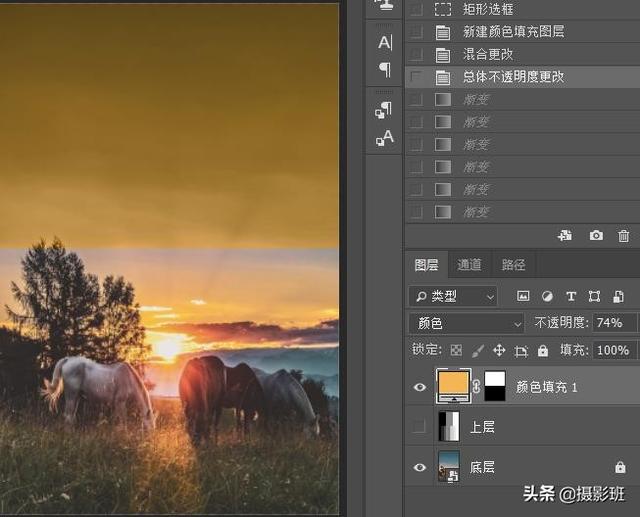This screenshot has width=640, height=517.
Task: Set history brush source for 混合更改
Action: (x=416, y=54)
